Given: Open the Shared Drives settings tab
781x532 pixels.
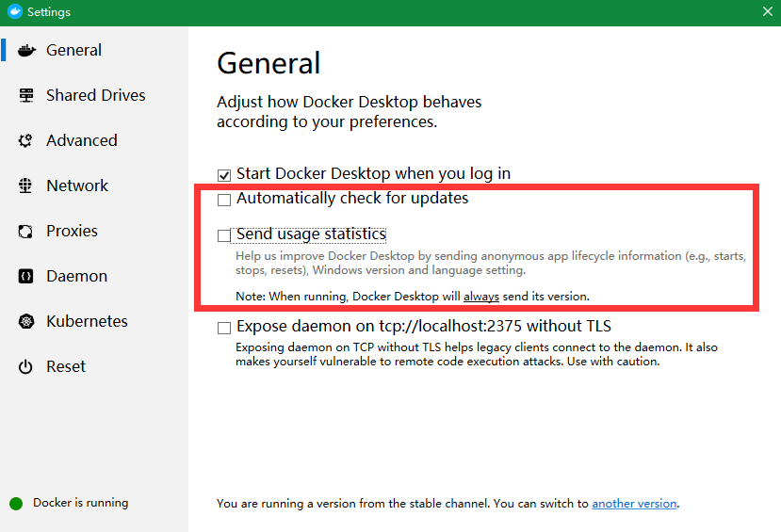Looking at the screenshot, I should [x=94, y=95].
